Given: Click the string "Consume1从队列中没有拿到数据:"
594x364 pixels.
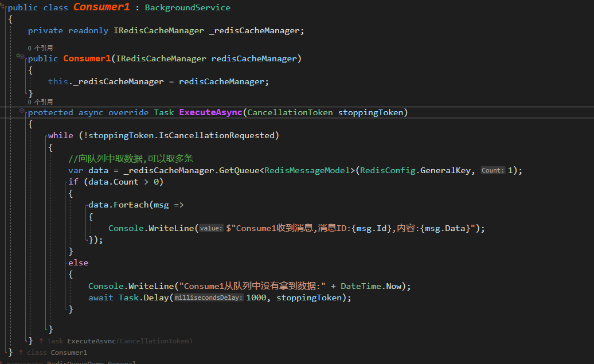Looking at the screenshot, I should [x=252, y=286].
